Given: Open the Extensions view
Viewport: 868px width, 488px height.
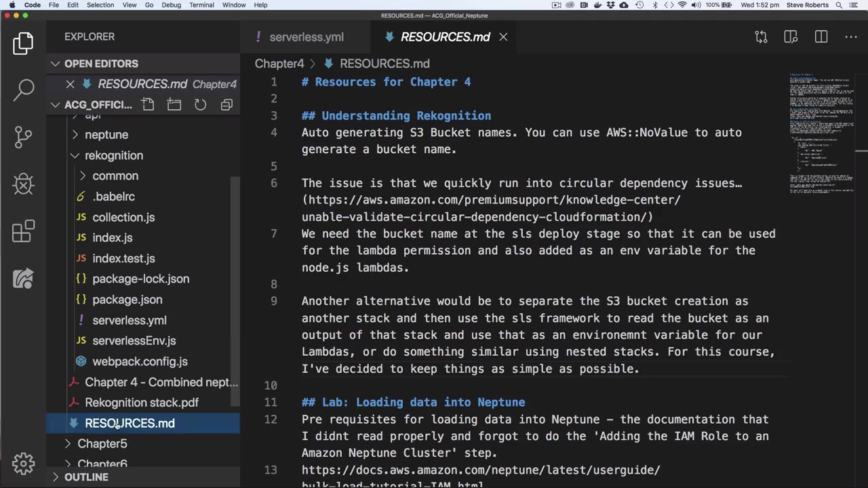Looking at the screenshot, I should pos(23,231).
